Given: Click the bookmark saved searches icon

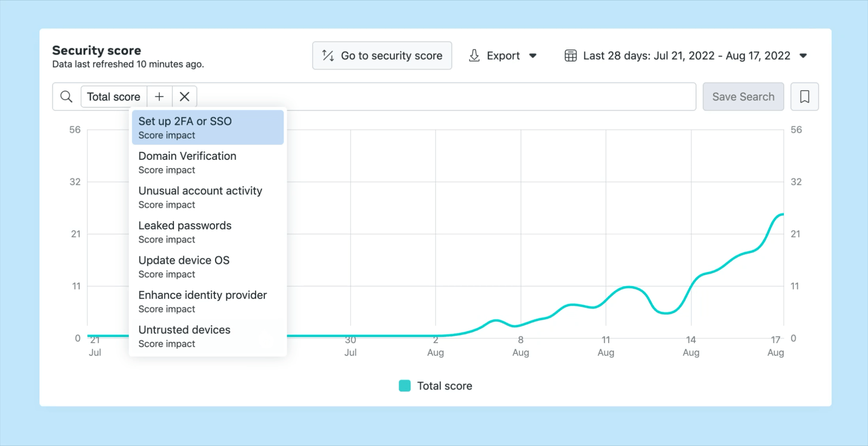Looking at the screenshot, I should tap(804, 96).
